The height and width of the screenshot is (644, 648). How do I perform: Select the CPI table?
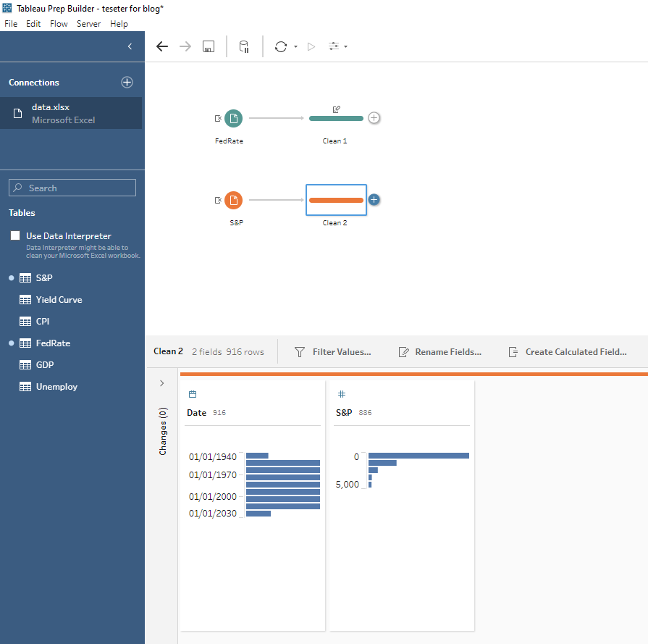coord(43,322)
